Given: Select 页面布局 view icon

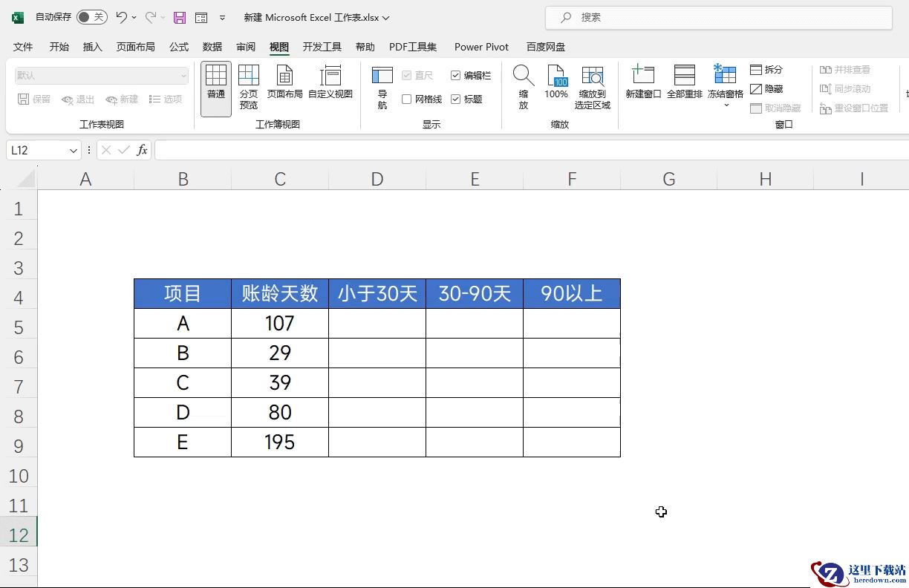Looking at the screenshot, I should pos(285,82).
